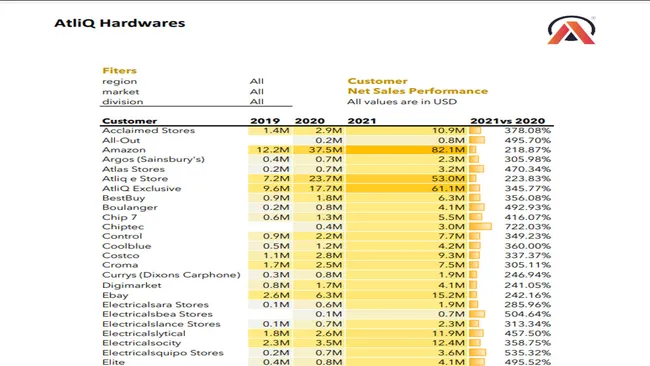The height and width of the screenshot is (366, 650).
Task: Click AtliQ Exclusive growth 345.77%
Action: coord(528,189)
